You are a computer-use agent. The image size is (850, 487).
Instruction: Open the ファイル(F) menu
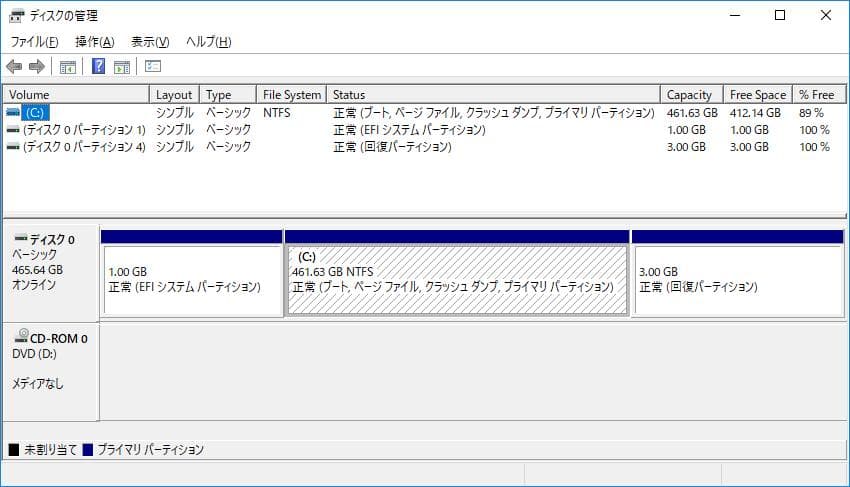pyautogui.click(x=35, y=42)
